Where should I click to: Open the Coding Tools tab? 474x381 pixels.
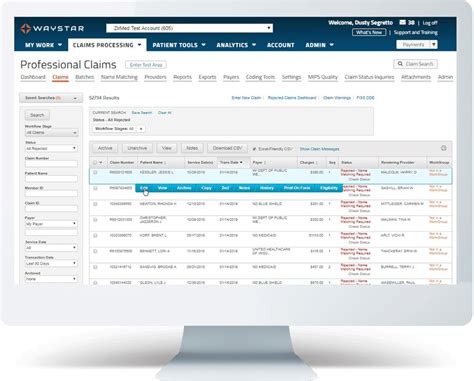click(260, 77)
